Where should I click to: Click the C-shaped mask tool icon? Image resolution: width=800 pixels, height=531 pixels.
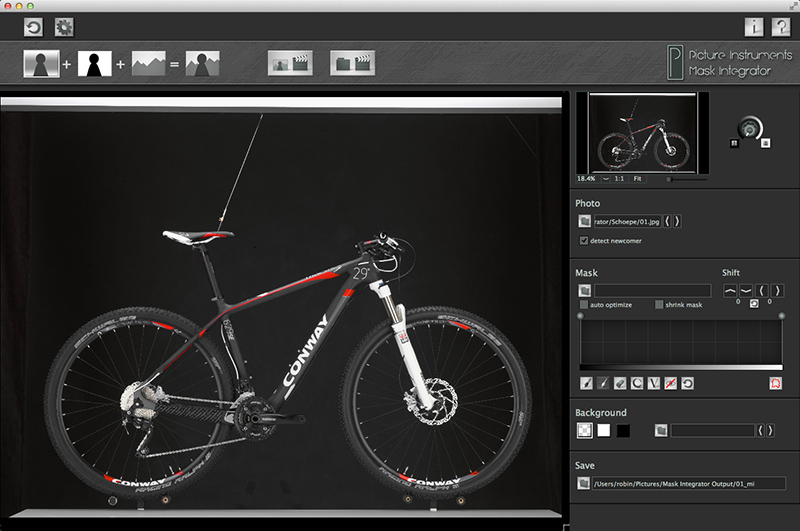(637, 383)
